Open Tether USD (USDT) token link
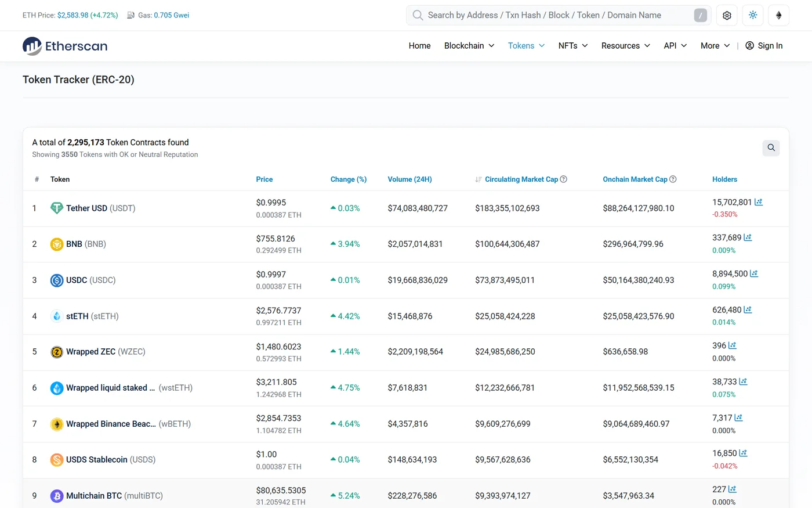 101,208
